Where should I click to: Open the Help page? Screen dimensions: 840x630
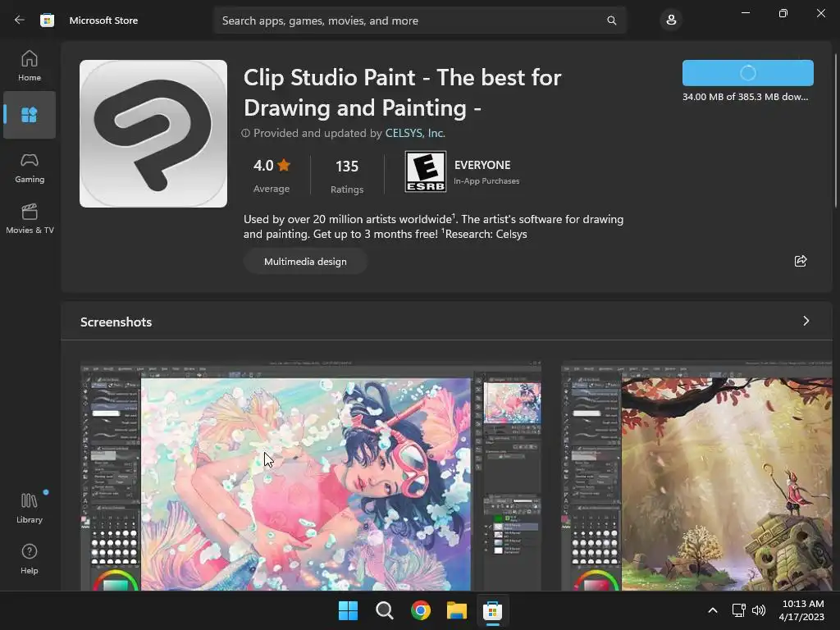tap(30, 559)
